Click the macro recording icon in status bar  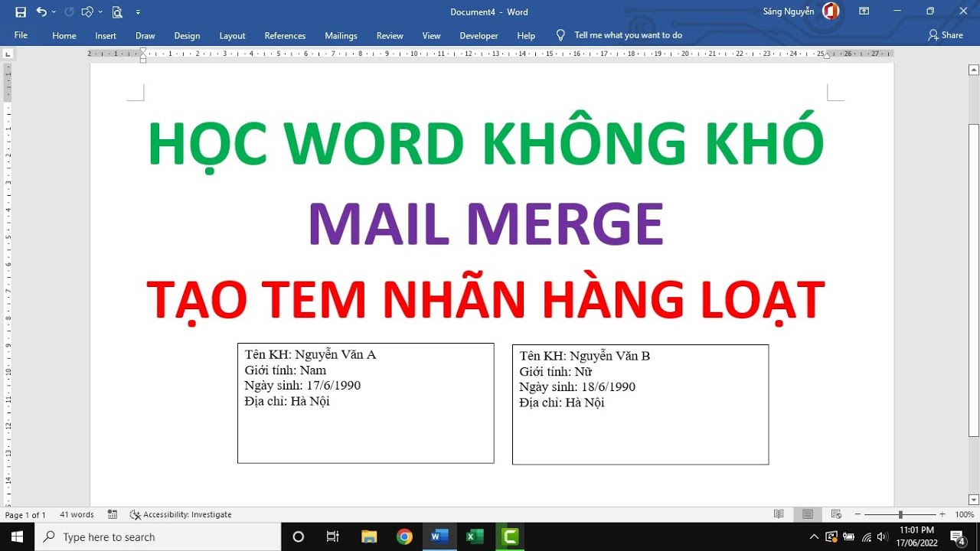pos(113,514)
